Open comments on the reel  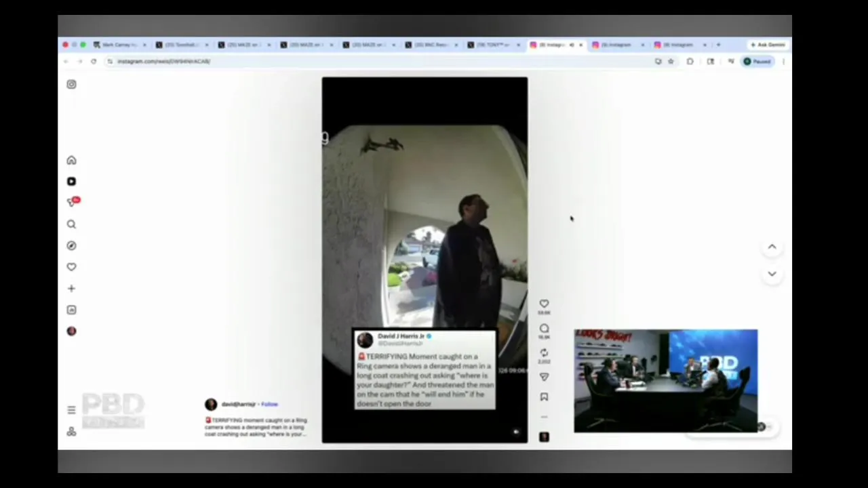(x=544, y=329)
